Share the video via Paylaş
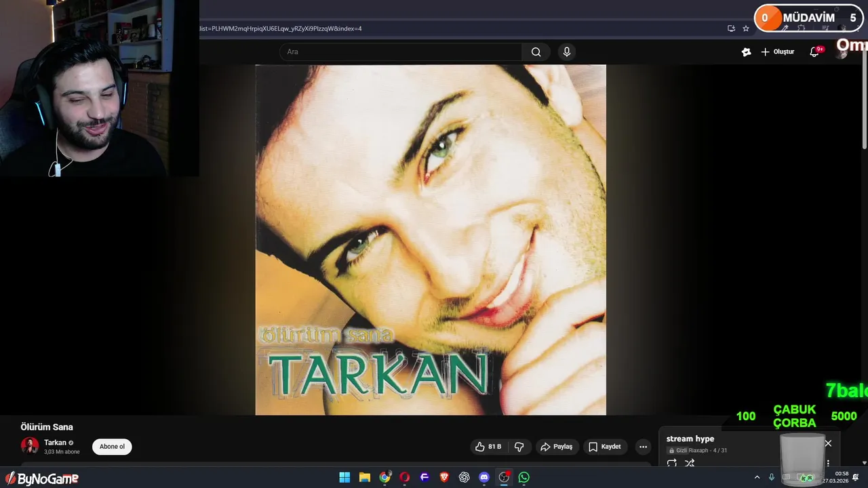This screenshot has width=868, height=488. click(x=556, y=447)
